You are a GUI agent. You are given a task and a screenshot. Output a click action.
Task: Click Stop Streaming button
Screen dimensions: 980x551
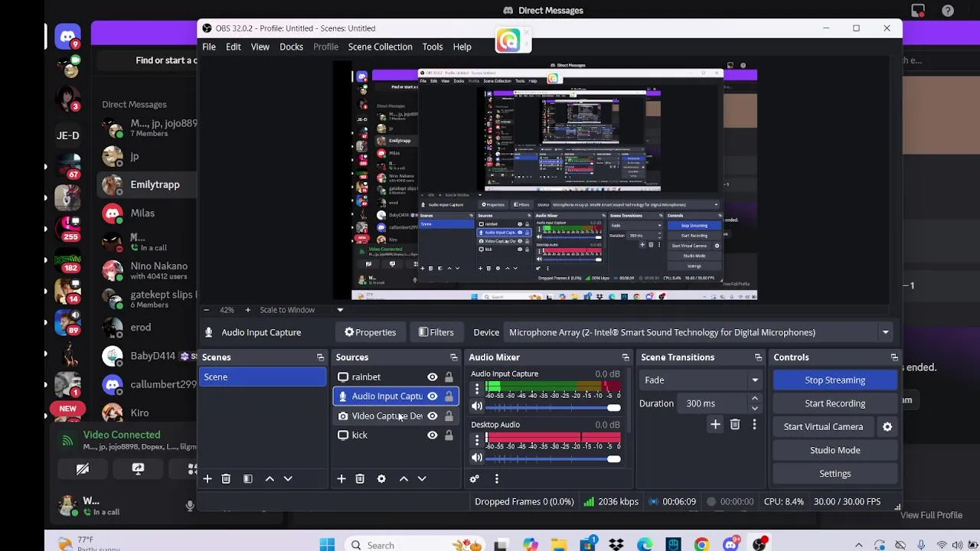pyautogui.click(x=835, y=380)
